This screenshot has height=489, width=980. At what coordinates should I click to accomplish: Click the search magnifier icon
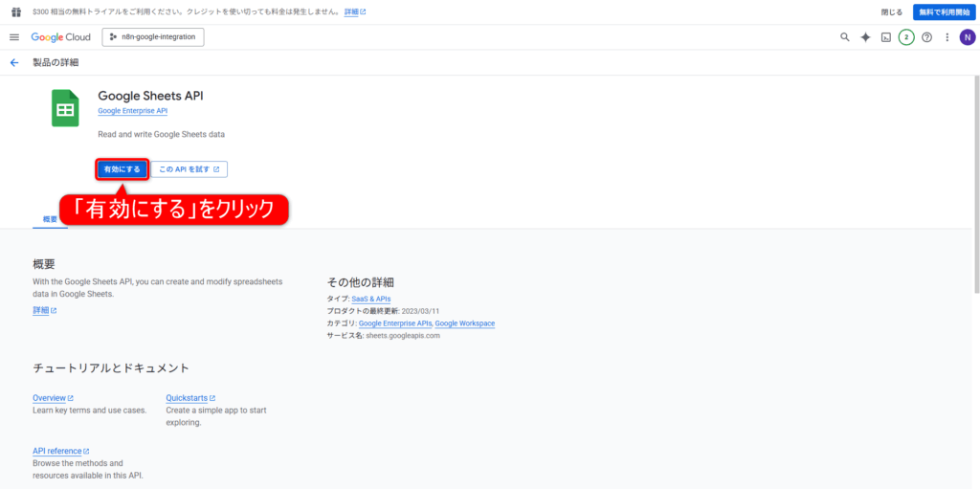click(x=844, y=37)
